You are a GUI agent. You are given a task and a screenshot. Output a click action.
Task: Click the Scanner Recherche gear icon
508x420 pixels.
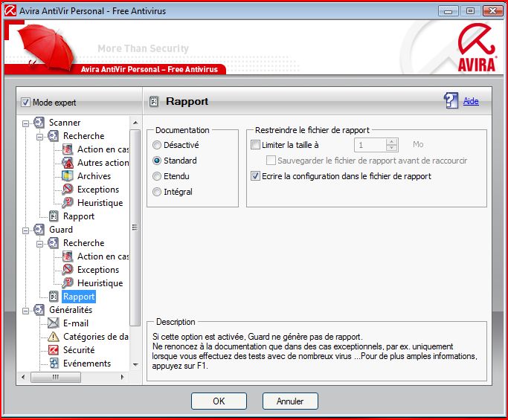click(x=53, y=136)
